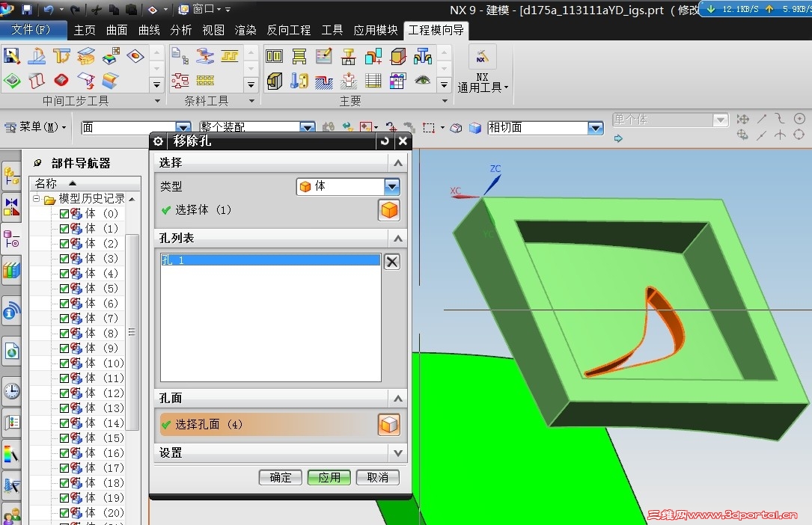The image size is (812, 525).
Task: Click the orange eye-shaped diamond icon in 中间工步工具
Action: [x=135, y=55]
